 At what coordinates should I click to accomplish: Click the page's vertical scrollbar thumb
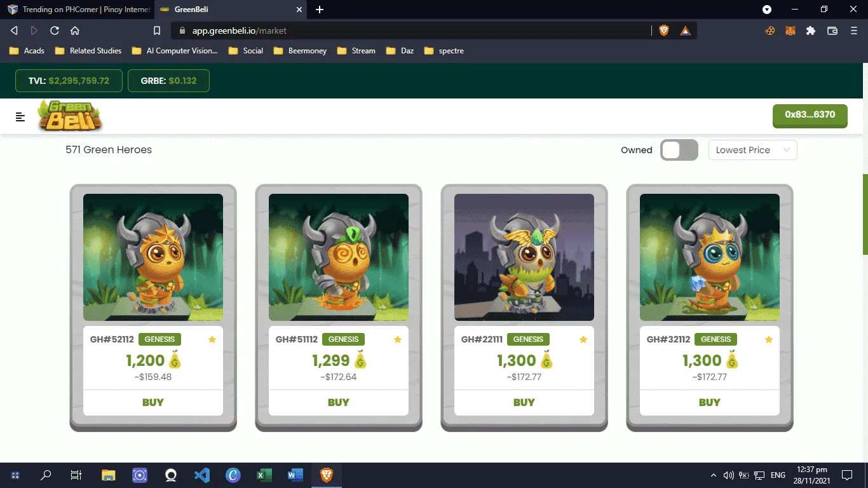pyautogui.click(x=865, y=214)
